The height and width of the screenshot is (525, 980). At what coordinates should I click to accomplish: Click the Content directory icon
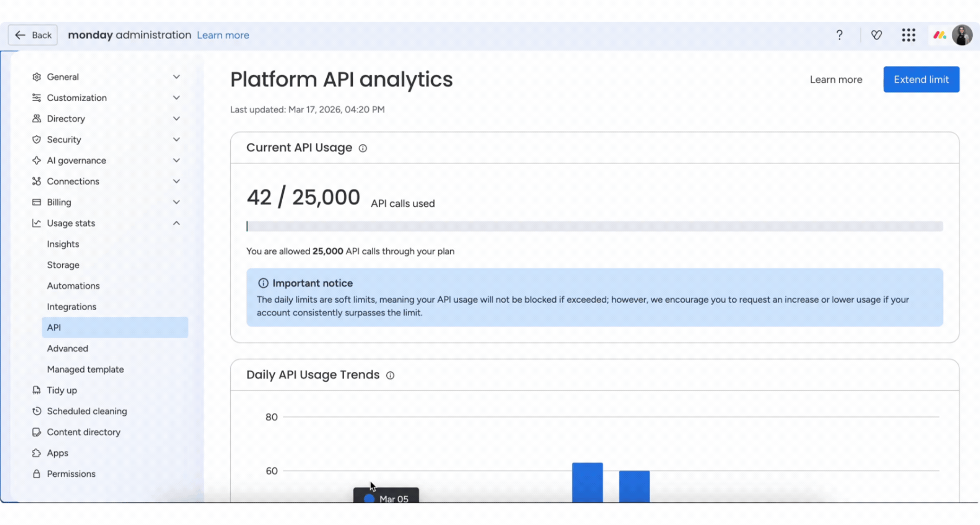pyautogui.click(x=36, y=432)
